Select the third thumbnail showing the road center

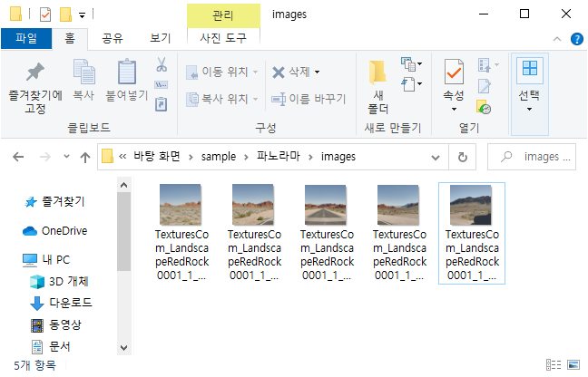[326, 205]
